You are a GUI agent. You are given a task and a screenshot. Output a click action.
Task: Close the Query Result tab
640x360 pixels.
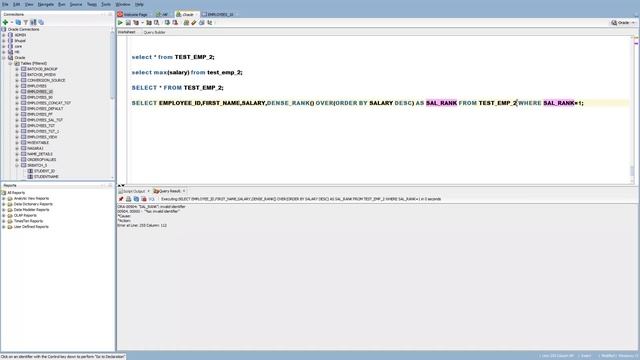184,191
